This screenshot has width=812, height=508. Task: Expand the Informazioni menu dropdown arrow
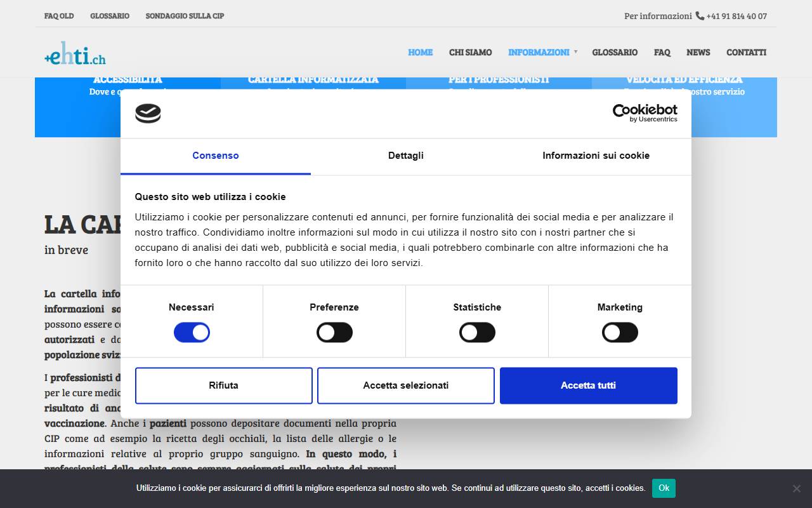pos(575,52)
